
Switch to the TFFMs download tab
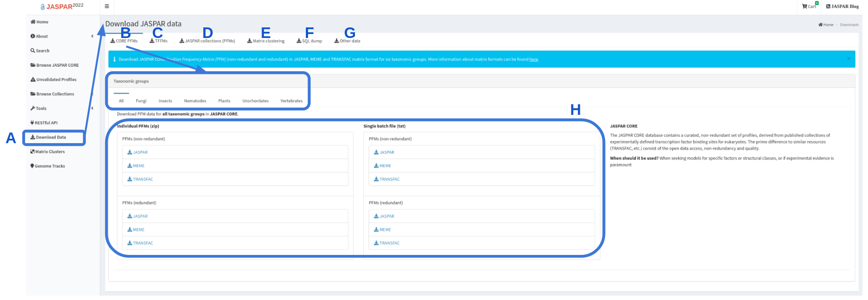(159, 41)
